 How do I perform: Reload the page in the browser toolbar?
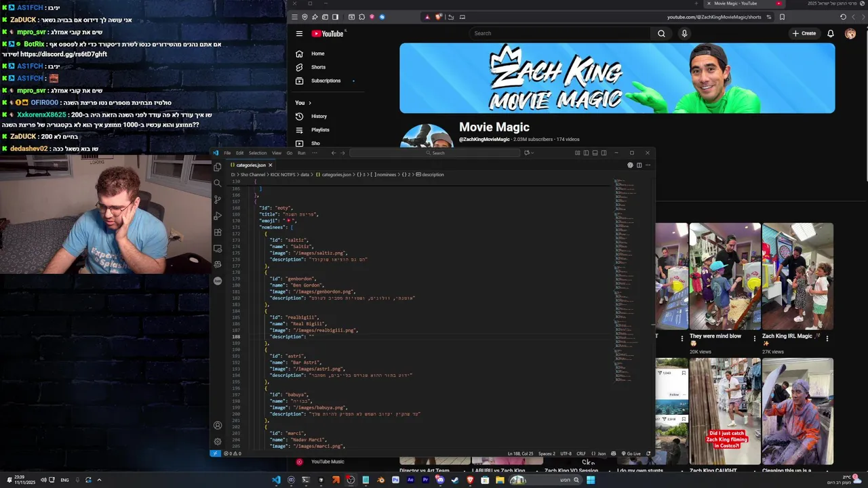[843, 17]
